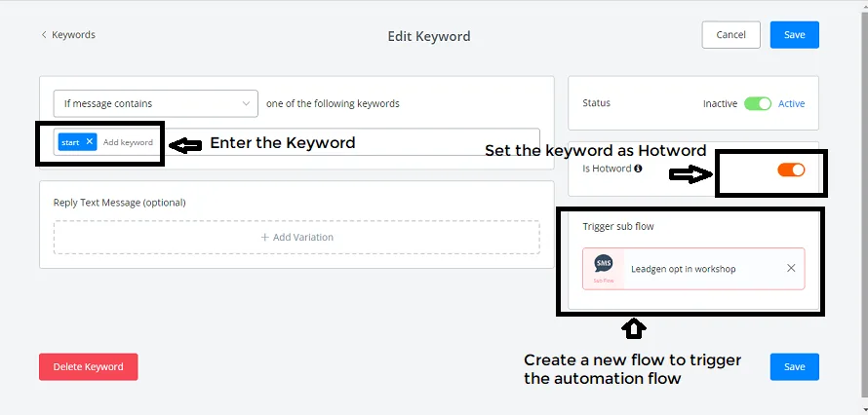Viewport: 868px width, 415px height.
Task: Remove the 'start' keyword tag X
Action: pos(89,142)
